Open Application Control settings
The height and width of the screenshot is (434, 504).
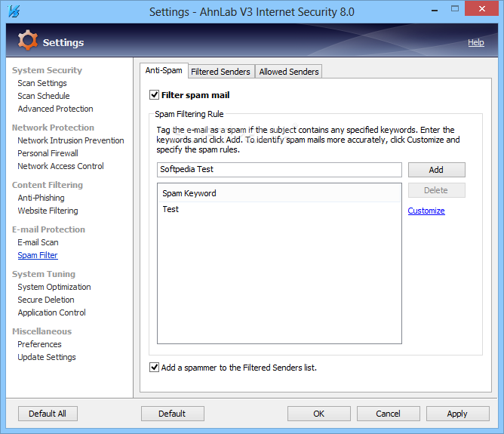pos(52,312)
